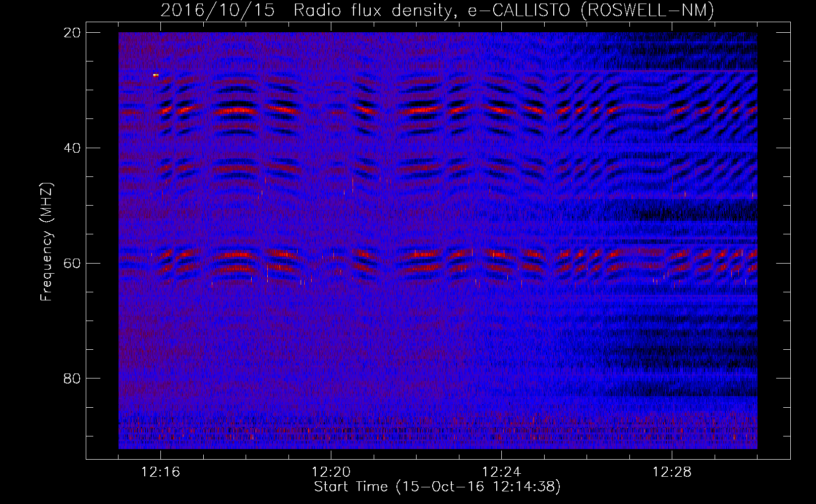The image size is (816, 504).
Task: Click the bright white-yellow spot near 12:16
Action: pyautogui.click(x=156, y=75)
